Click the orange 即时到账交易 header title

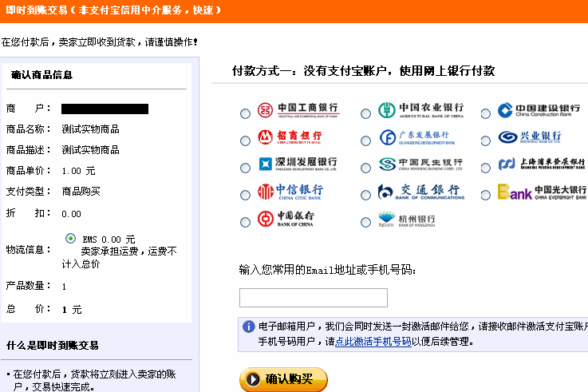(113, 10)
